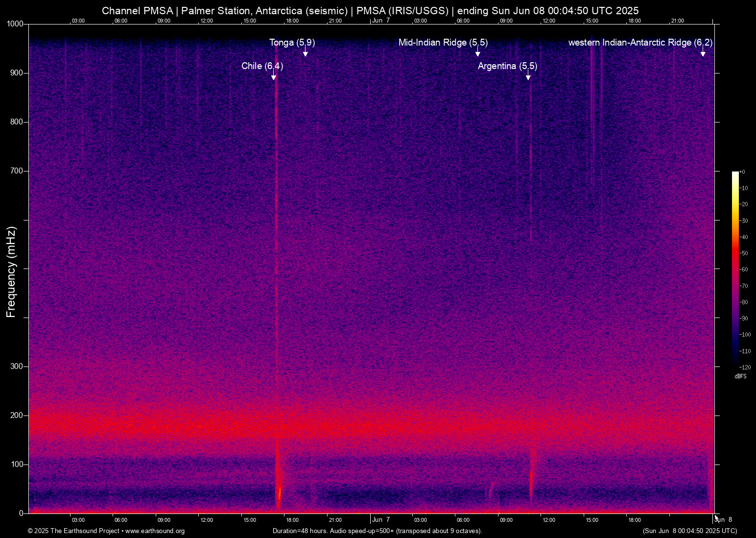Select the Mid-Indian Ridge (5.5) label

443,43
